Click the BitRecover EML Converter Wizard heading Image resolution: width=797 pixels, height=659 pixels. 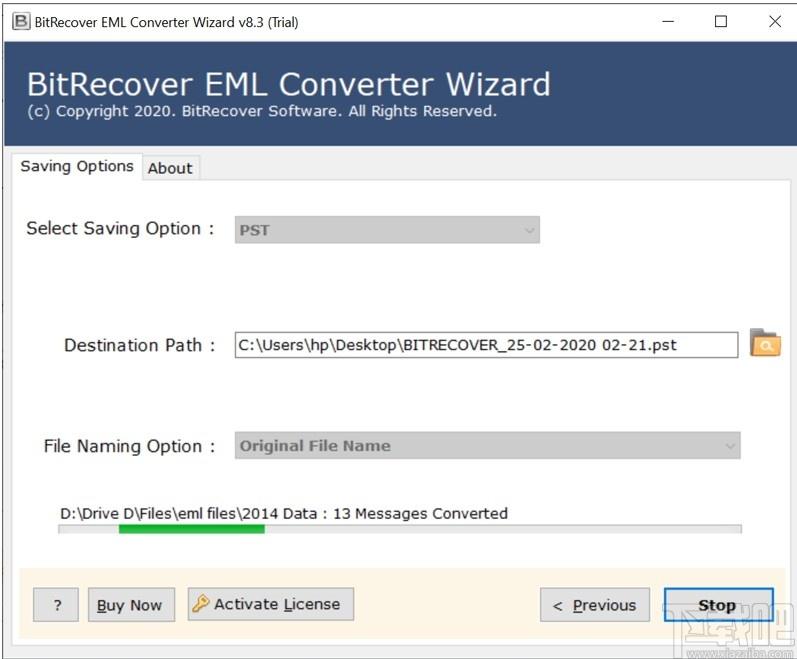click(288, 84)
